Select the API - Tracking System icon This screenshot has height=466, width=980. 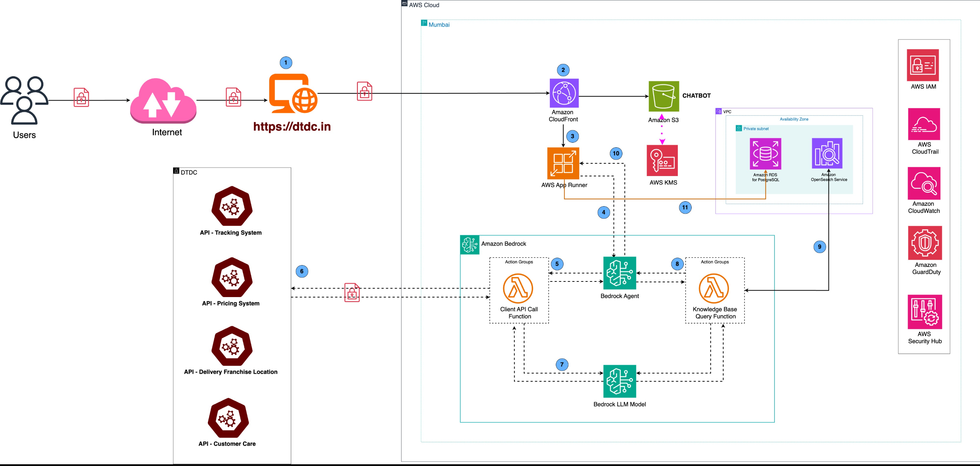pyautogui.click(x=232, y=206)
